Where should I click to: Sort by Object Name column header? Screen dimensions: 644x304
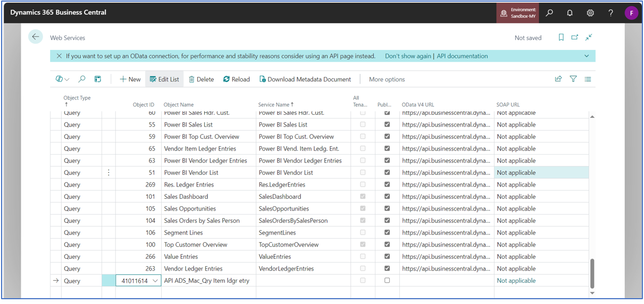tap(179, 105)
